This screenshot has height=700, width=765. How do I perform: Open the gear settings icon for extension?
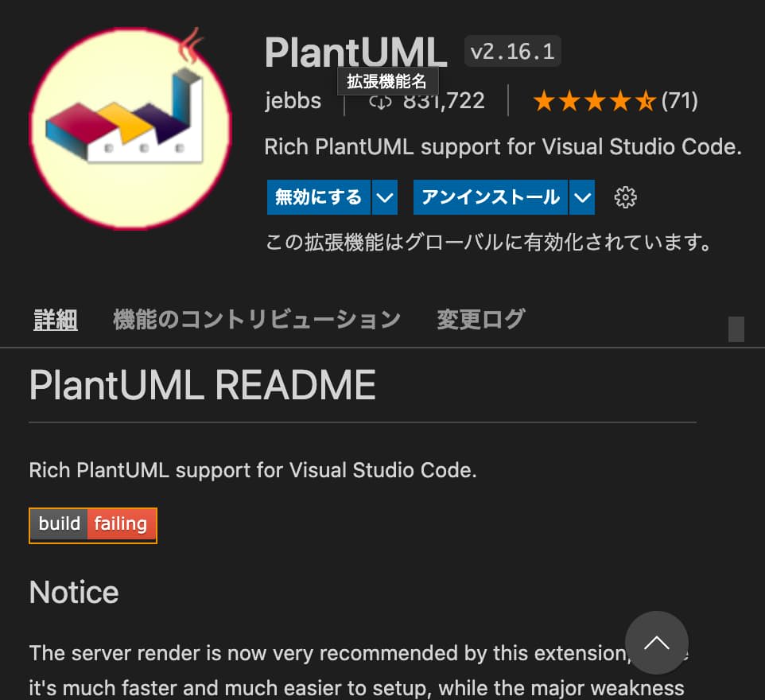point(625,197)
